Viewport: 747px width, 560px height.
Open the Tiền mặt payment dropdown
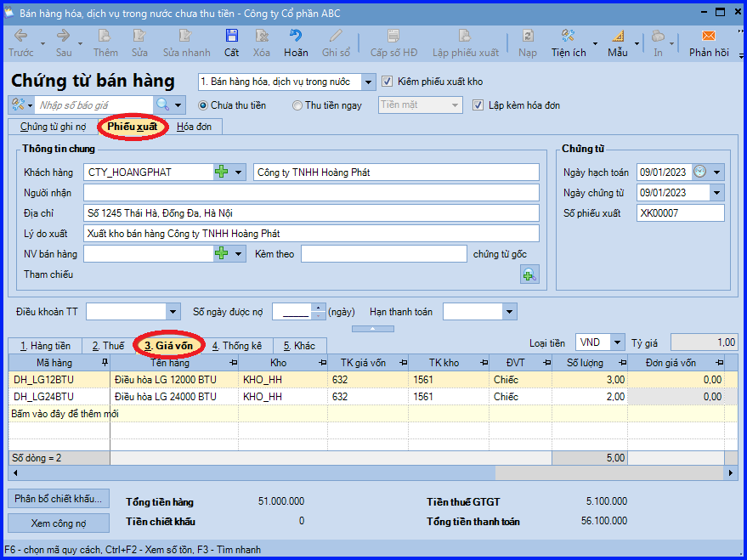[x=455, y=105]
